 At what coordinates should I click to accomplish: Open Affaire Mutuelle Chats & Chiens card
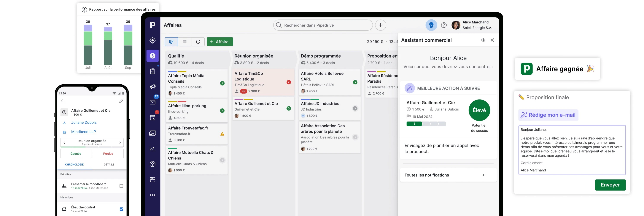click(x=197, y=160)
